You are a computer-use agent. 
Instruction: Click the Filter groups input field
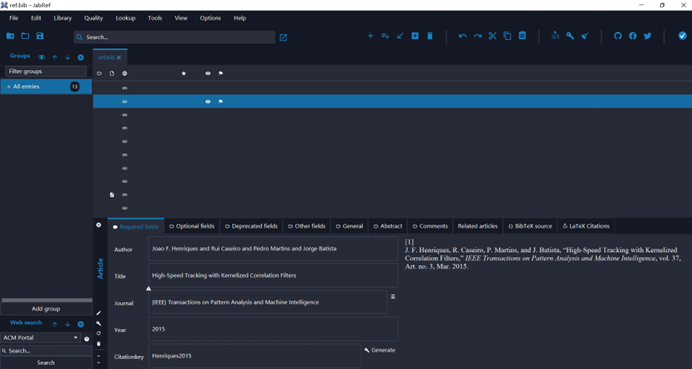click(46, 71)
